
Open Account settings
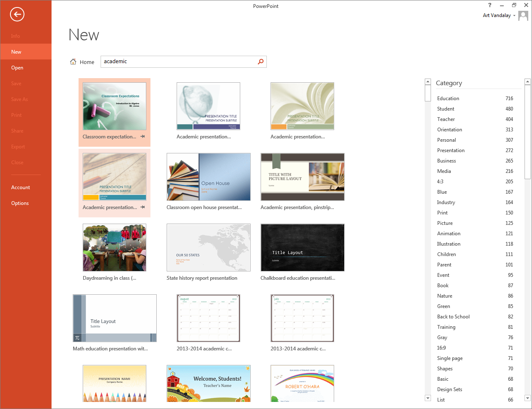(x=26, y=187)
